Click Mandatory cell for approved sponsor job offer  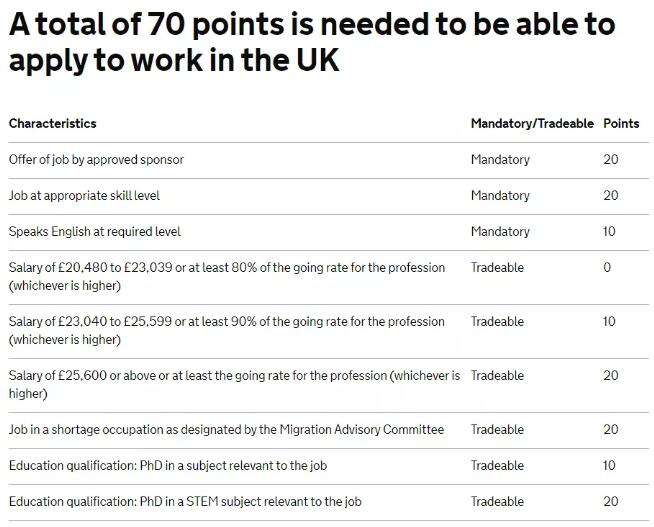pyautogui.click(x=500, y=160)
